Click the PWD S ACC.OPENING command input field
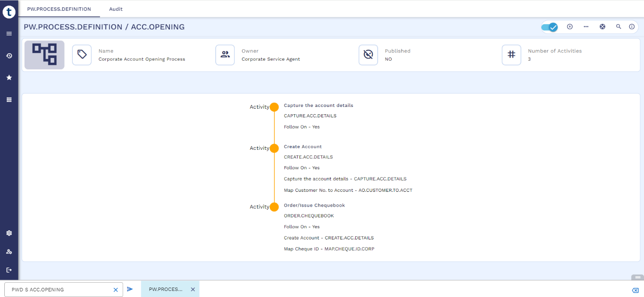Image resolution: width=644 pixels, height=297 pixels. coord(58,290)
